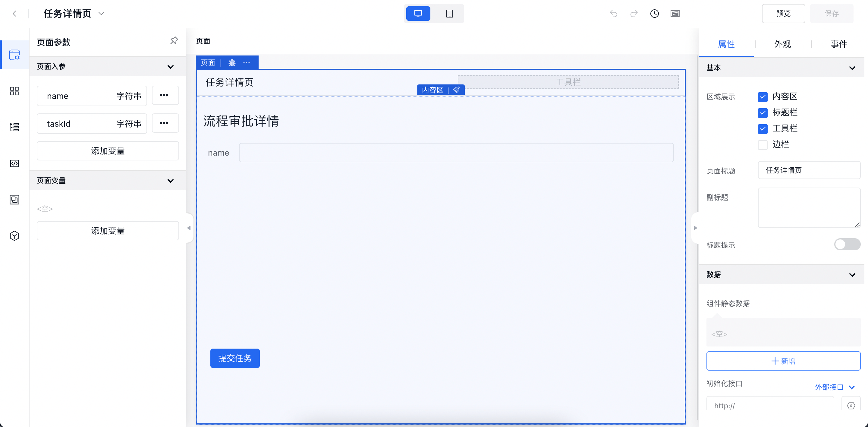Click the clear style icon beside 内容区
Screen dimensions: 868x427
[456, 90]
